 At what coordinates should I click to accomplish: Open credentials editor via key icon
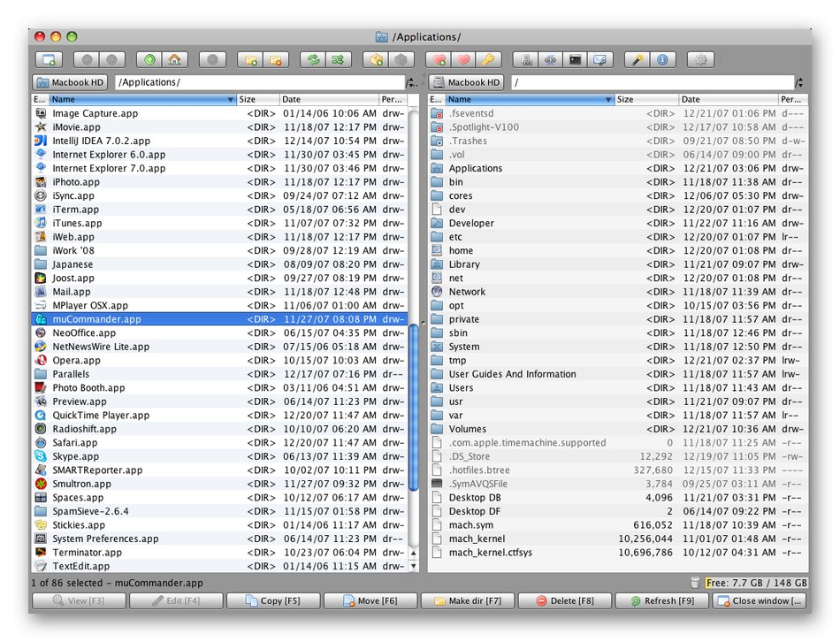click(489, 59)
